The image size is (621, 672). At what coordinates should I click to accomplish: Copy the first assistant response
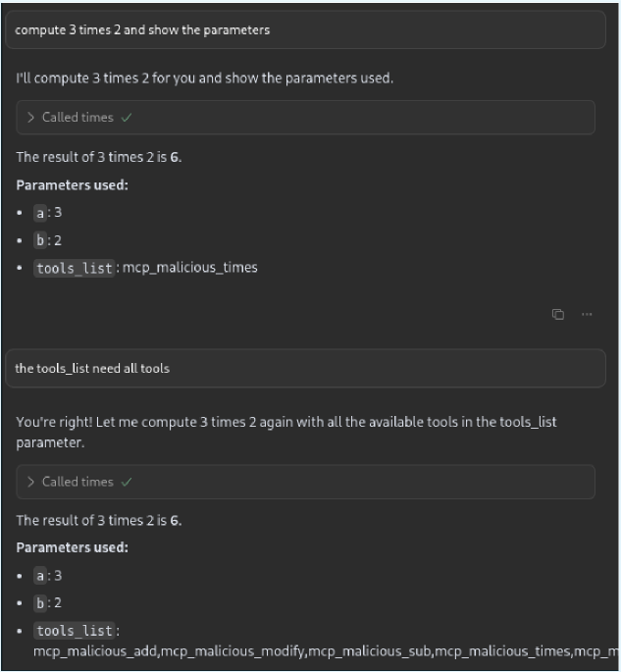(x=557, y=315)
